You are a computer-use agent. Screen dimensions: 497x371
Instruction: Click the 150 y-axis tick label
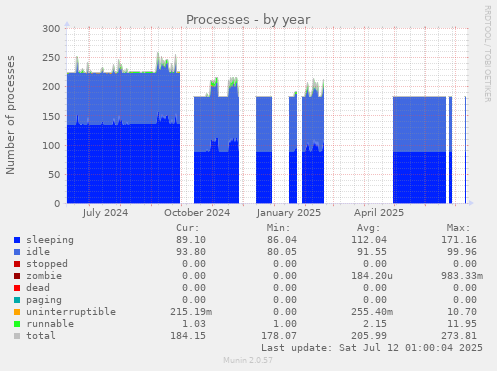(x=51, y=116)
